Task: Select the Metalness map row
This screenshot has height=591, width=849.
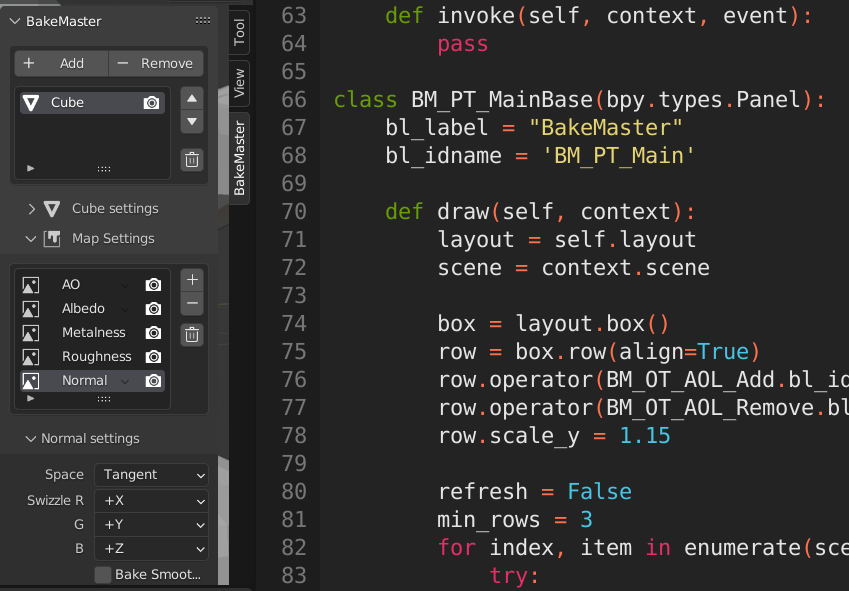Action: click(93, 332)
